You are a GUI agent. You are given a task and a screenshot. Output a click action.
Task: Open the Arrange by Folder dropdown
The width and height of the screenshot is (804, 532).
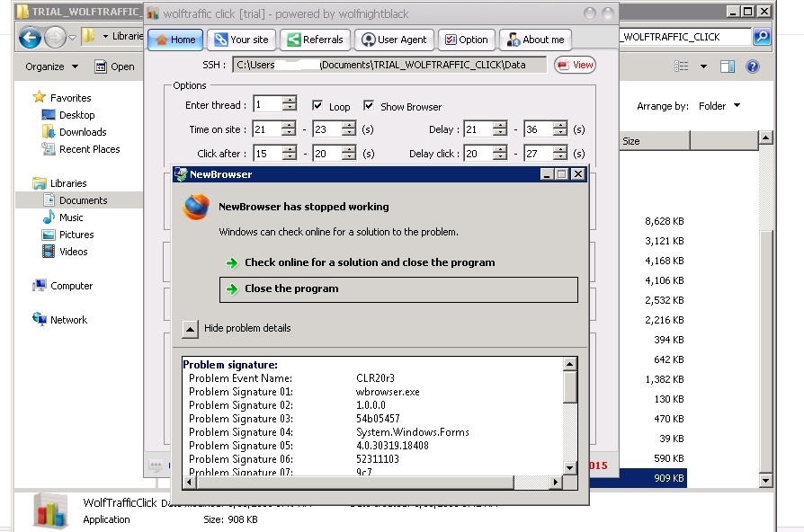pos(719,106)
